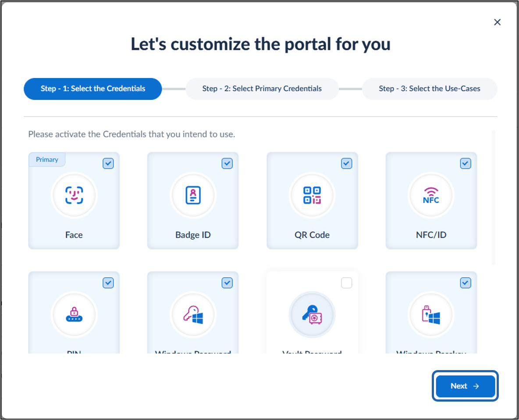
Task: Go to Step 3 Select the Use-Cases
Action: [430, 88]
